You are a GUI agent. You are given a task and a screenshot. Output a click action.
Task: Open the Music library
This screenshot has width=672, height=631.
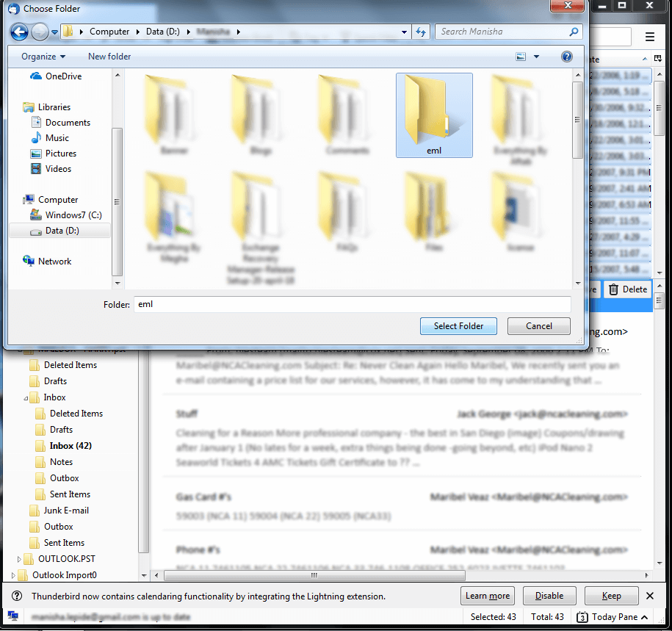50,138
